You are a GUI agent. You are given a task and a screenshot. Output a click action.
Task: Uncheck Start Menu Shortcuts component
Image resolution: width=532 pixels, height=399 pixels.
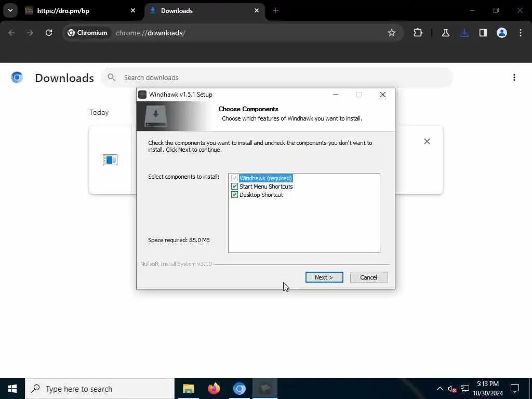(x=234, y=187)
